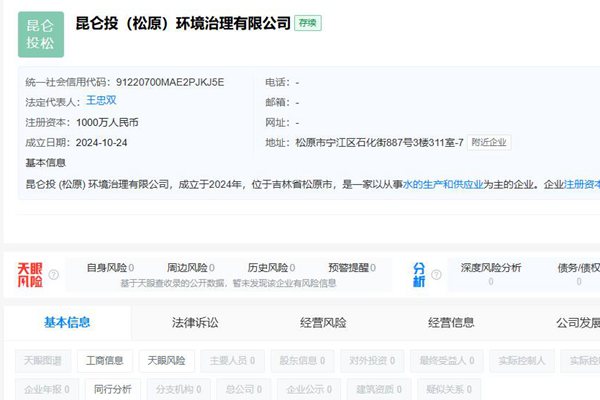The height and width of the screenshot is (400, 600).
Task: Click the 天眼风险 sub-section button
Action: point(166,360)
